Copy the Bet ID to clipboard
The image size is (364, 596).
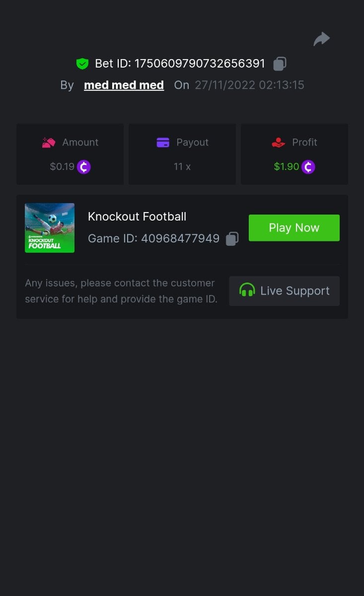click(280, 64)
